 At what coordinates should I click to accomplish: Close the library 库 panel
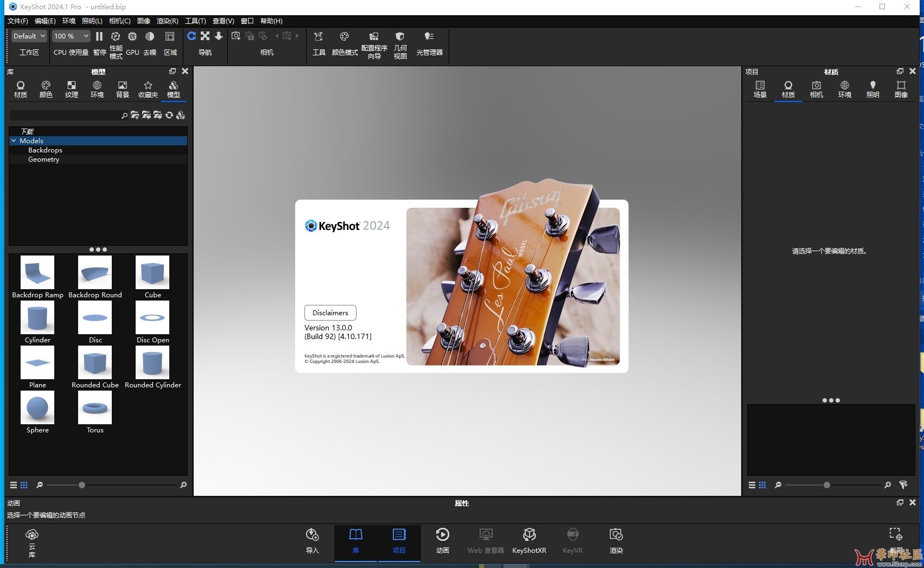185,71
